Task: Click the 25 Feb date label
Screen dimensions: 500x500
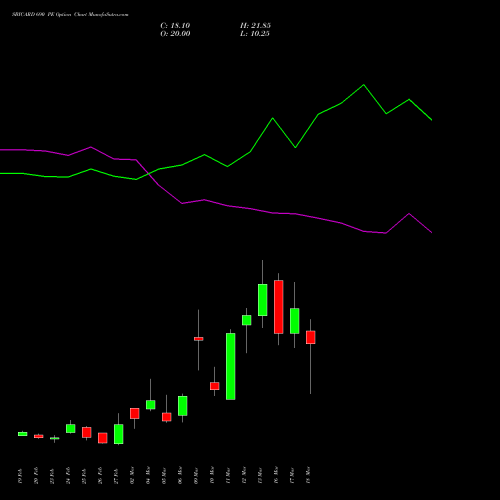Action: pyautogui.click(x=84, y=476)
